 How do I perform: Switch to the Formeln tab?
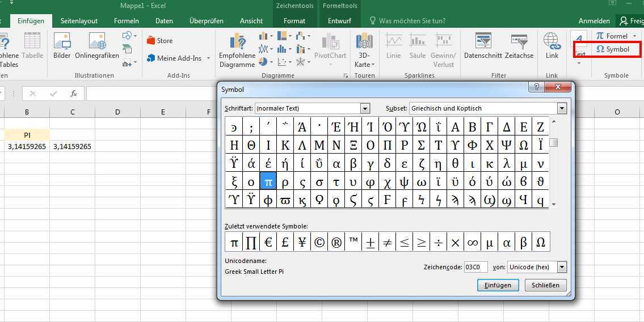click(127, 21)
